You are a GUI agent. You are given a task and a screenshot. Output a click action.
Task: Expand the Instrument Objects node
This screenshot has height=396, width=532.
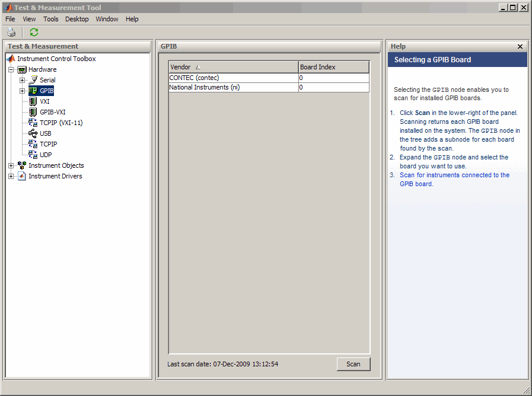click(x=11, y=165)
